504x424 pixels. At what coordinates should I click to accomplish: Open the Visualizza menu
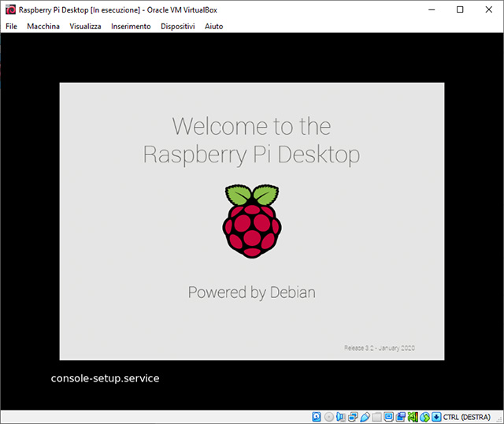click(85, 26)
